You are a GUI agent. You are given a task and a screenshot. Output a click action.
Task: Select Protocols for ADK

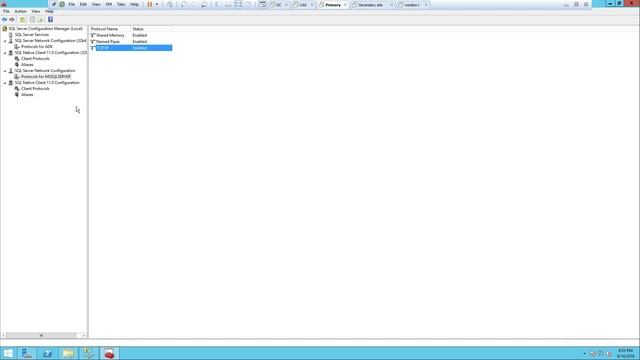pyautogui.click(x=37, y=47)
